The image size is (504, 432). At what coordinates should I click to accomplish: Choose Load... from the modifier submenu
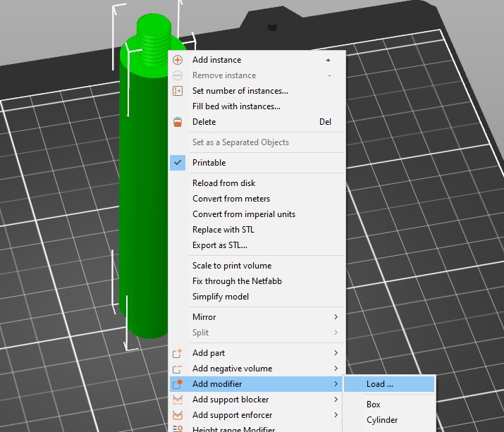(x=379, y=384)
